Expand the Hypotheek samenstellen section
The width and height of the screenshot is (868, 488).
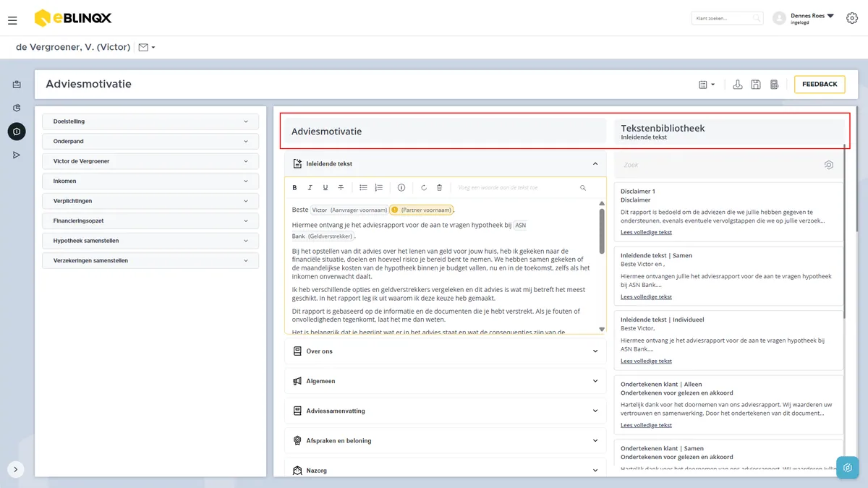pyautogui.click(x=150, y=240)
